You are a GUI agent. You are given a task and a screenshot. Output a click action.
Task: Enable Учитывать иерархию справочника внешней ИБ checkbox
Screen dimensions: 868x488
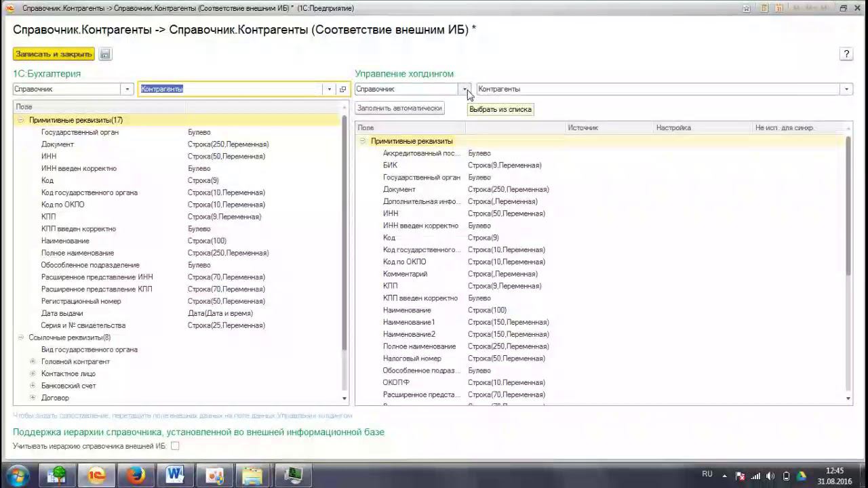tap(175, 446)
